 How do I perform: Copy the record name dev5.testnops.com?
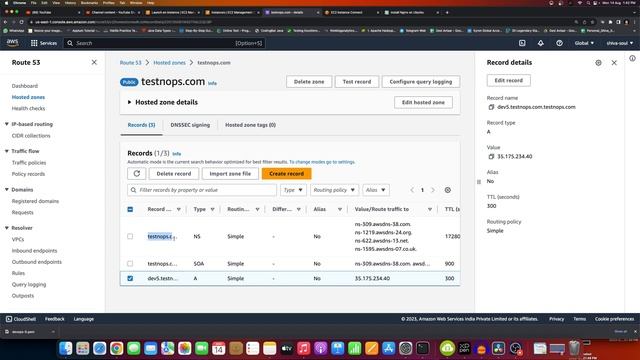coord(491,107)
